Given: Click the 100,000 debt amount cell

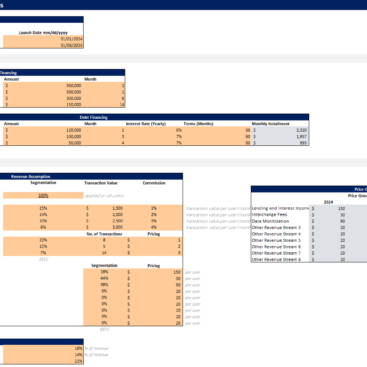Looking at the screenshot, I should click(43, 136).
